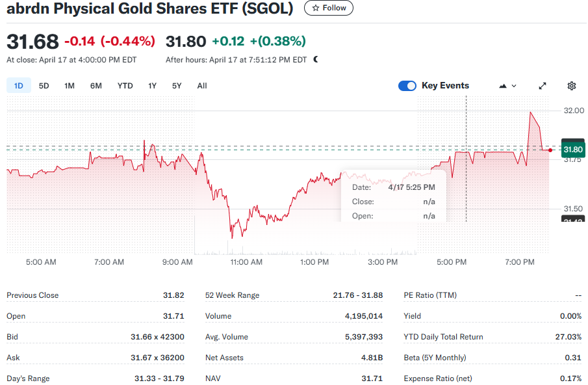Click the 32.00 price axis label
Image resolution: width=588 pixels, height=385 pixels.
click(x=574, y=111)
